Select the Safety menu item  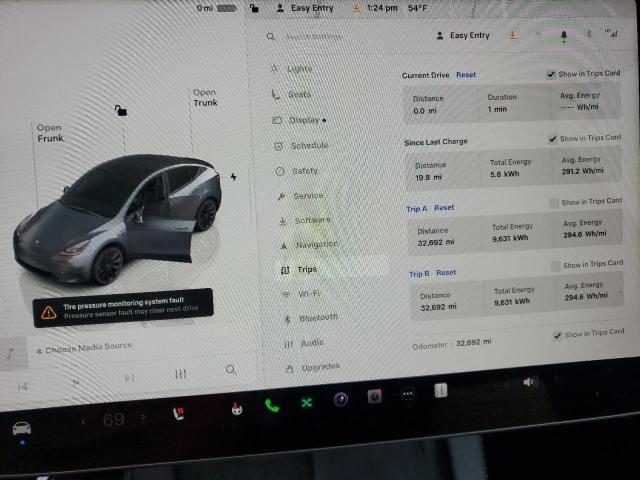pyautogui.click(x=297, y=171)
